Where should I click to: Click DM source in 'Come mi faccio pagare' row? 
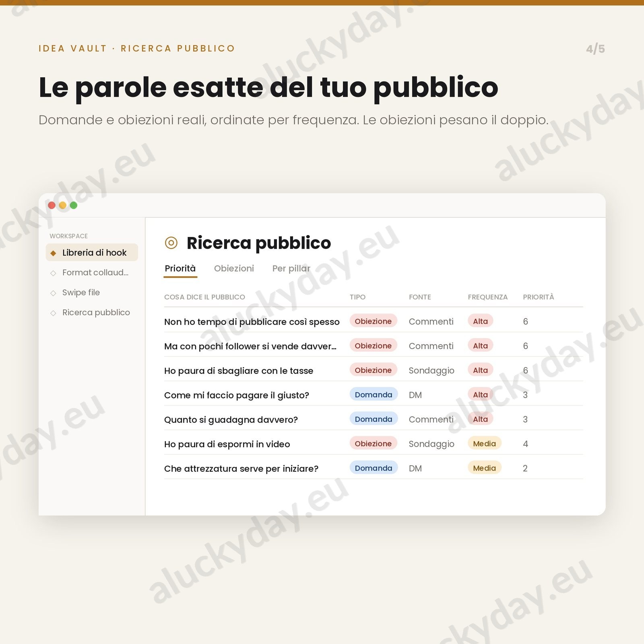(415, 395)
